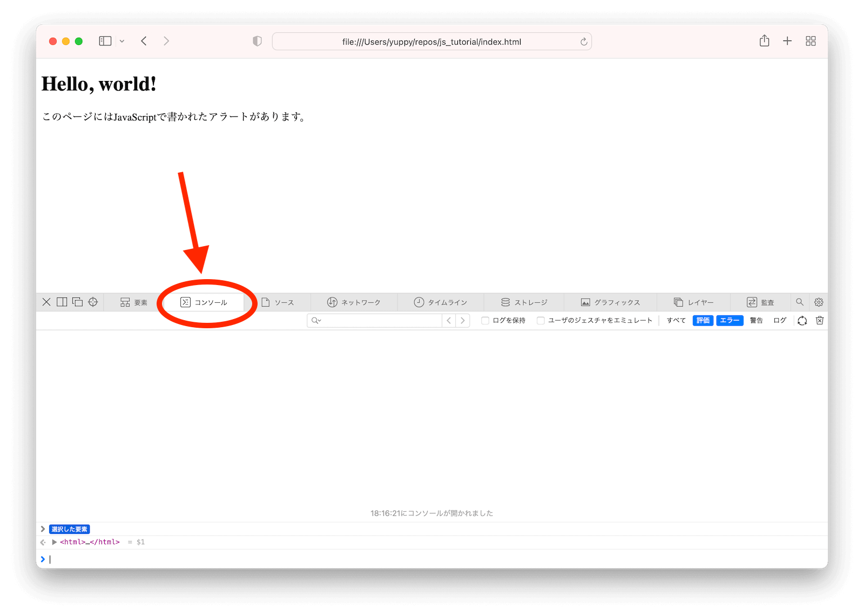Click the JavaScript alert description paragraph
Image resolution: width=864 pixels, height=616 pixels.
(x=174, y=117)
